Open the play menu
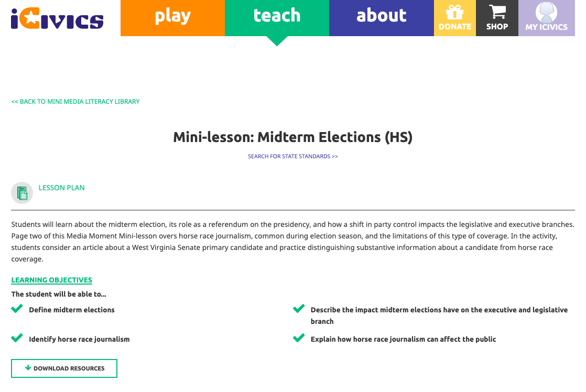Screen dimensions: 586x392 172,17
